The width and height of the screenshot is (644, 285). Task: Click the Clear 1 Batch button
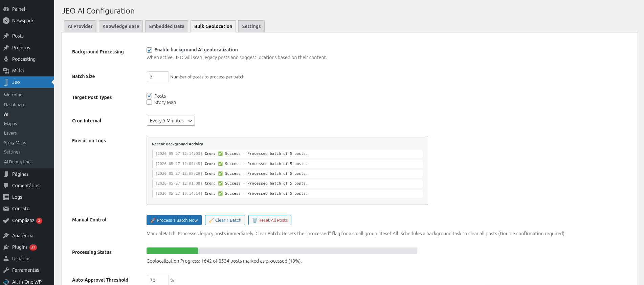(x=225, y=220)
